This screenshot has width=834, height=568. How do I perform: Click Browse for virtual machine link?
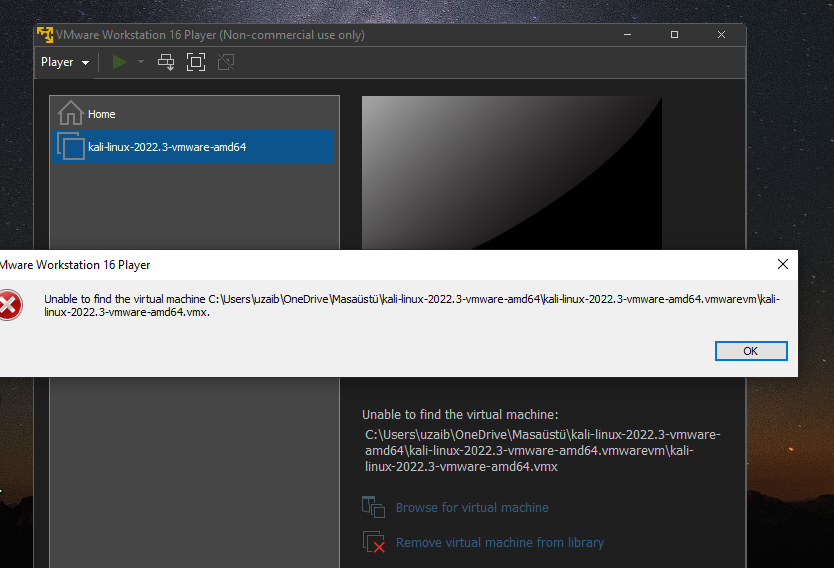pos(472,507)
